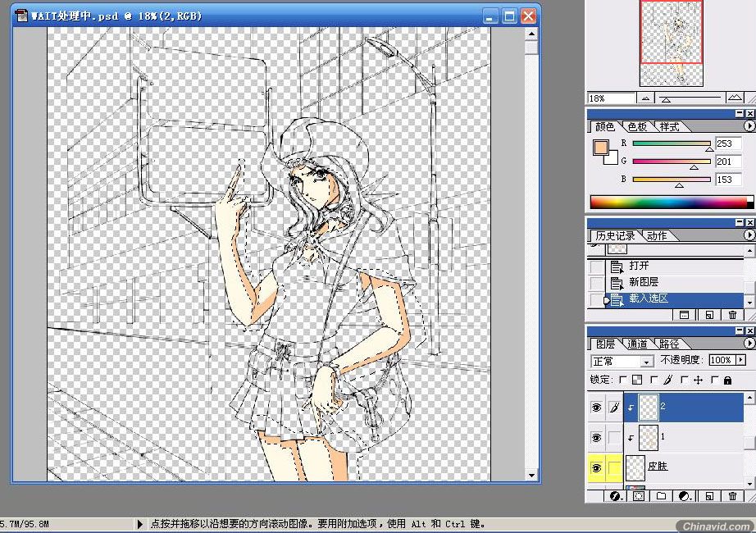Hide the 皮肤 layer
Viewport: 756px width, 533px height.
(x=596, y=468)
